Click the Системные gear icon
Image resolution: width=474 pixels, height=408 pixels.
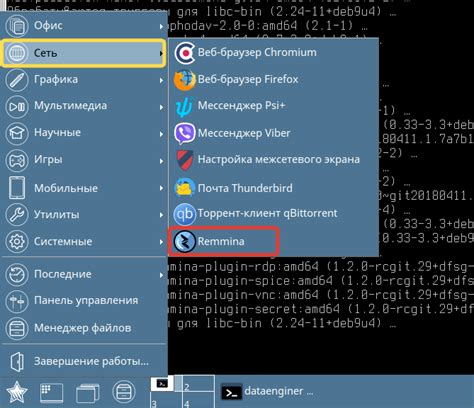click(x=17, y=241)
